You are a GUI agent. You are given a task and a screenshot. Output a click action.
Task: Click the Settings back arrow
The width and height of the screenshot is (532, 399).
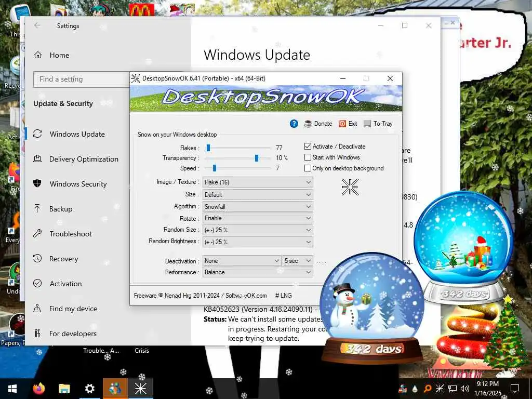click(37, 25)
